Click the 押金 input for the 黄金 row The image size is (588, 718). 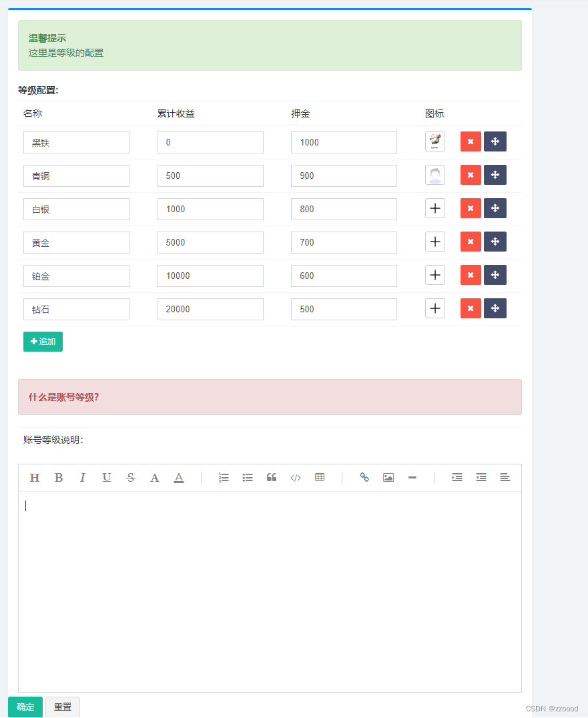tap(344, 242)
